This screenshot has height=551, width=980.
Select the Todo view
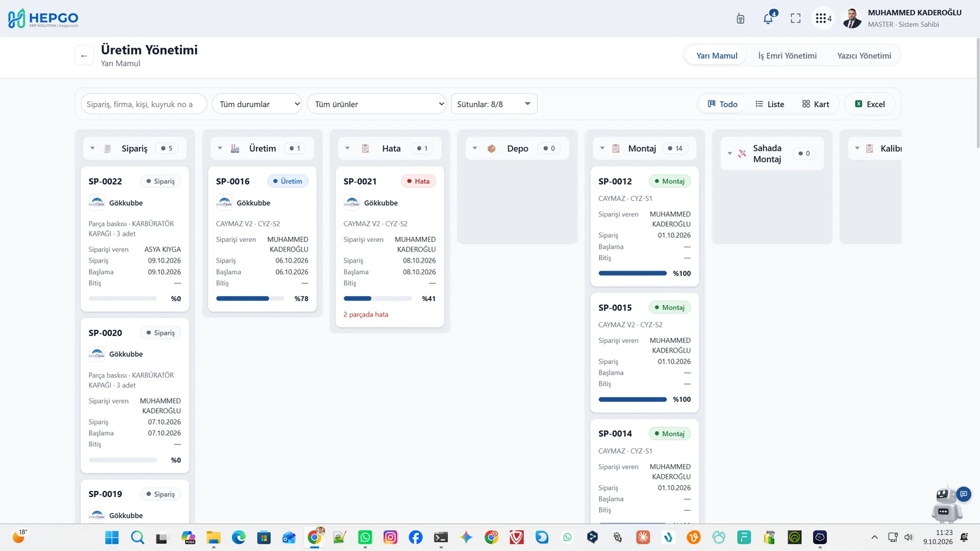coord(723,104)
